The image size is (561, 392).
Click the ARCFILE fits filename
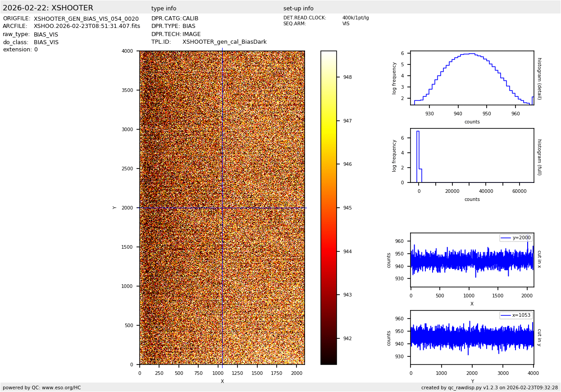[87, 27]
